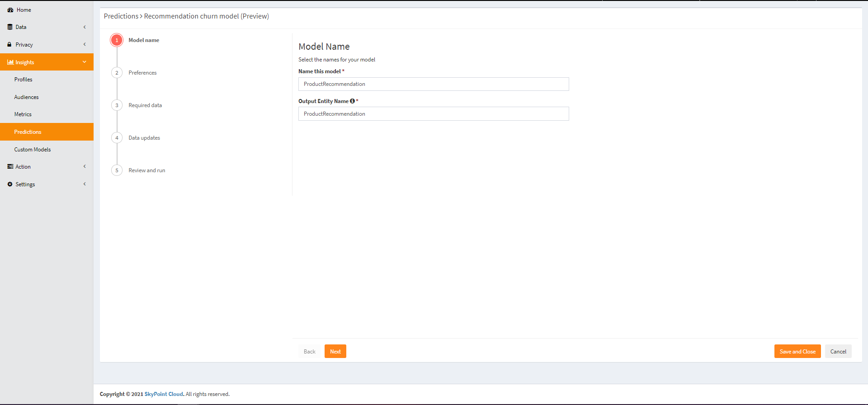Click the Save and Close button
This screenshot has width=868, height=405.
point(797,352)
